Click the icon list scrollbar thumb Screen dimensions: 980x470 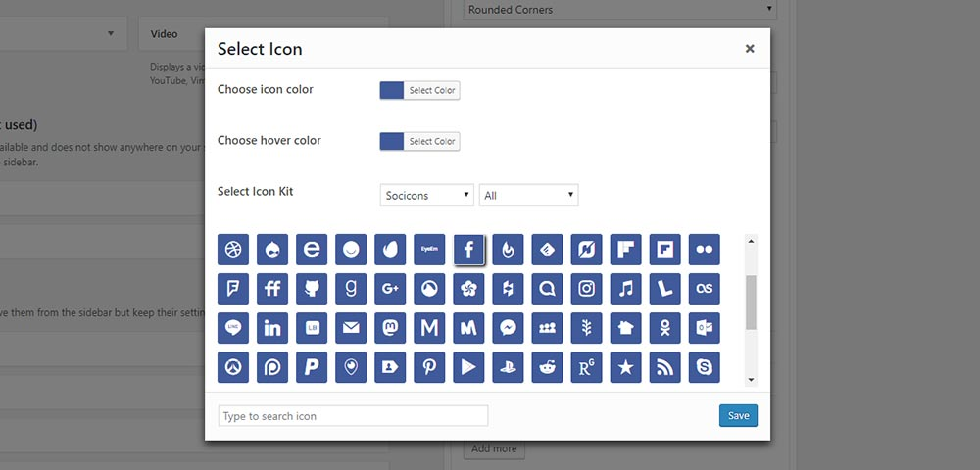[752, 303]
